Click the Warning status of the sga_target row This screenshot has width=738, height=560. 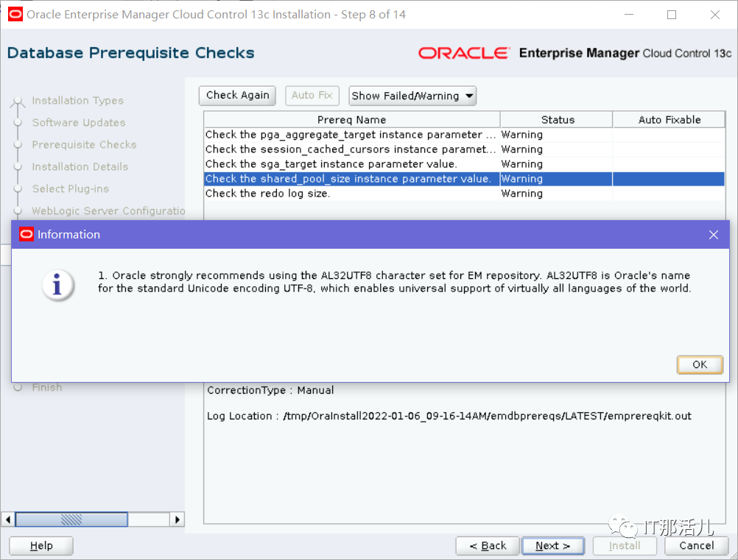click(522, 164)
